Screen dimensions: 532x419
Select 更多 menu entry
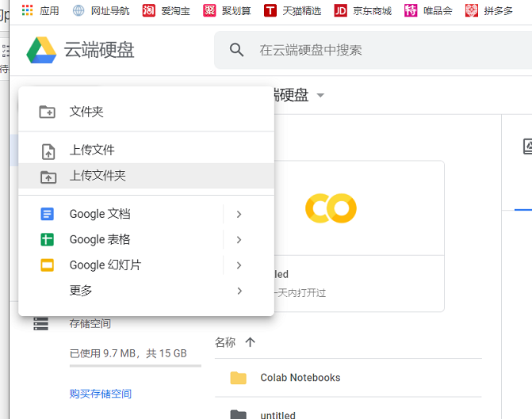tap(146, 291)
